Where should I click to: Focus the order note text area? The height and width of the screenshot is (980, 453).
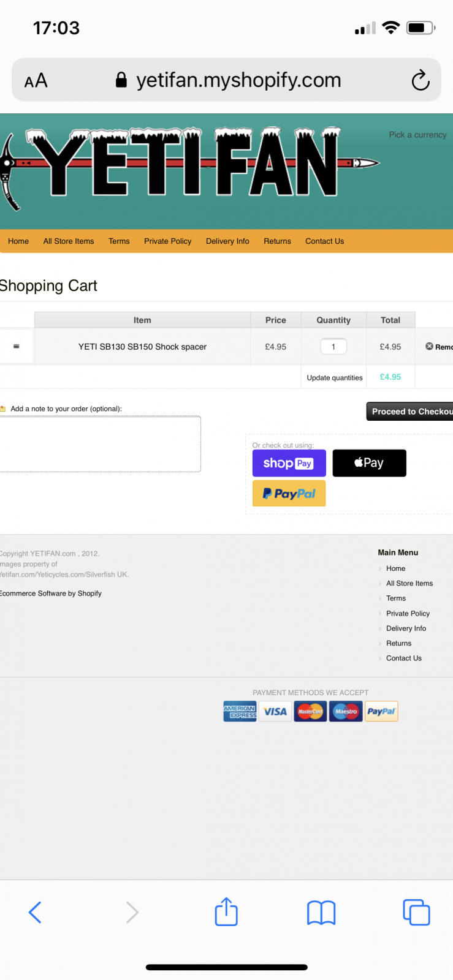[100, 444]
